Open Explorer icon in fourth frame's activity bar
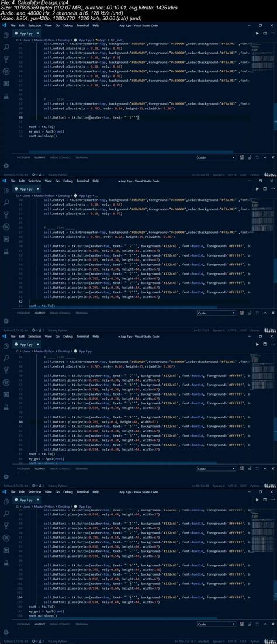This screenshot has height=644, width=277. coord(6,502)
